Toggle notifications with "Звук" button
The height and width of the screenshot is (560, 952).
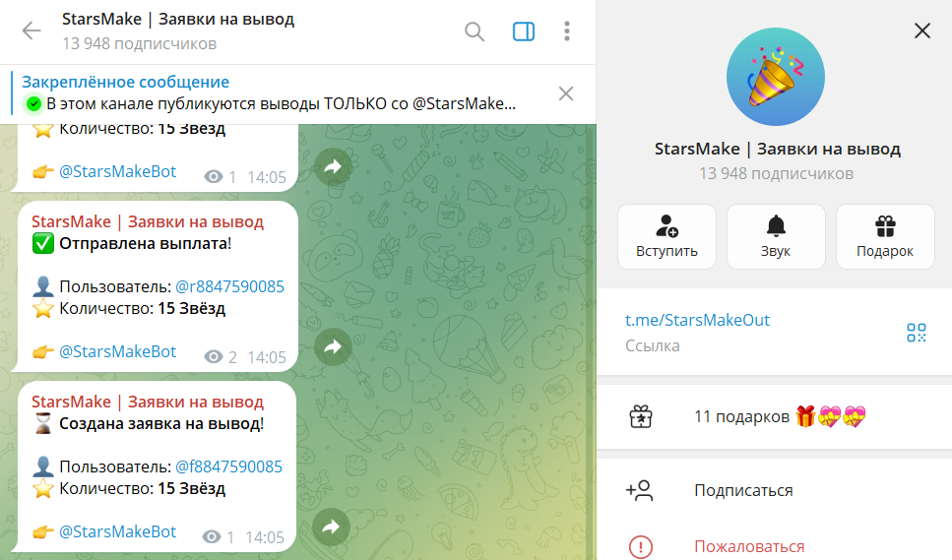(x=776, y=236)
